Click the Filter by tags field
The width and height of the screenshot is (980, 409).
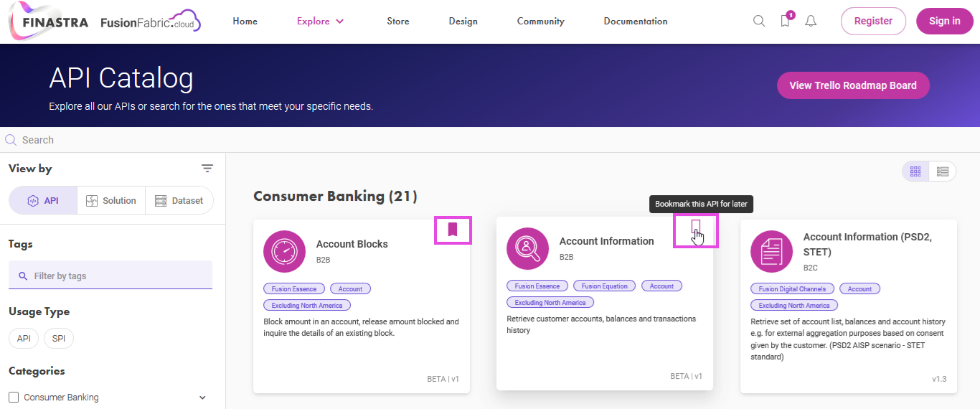(110, 276)
